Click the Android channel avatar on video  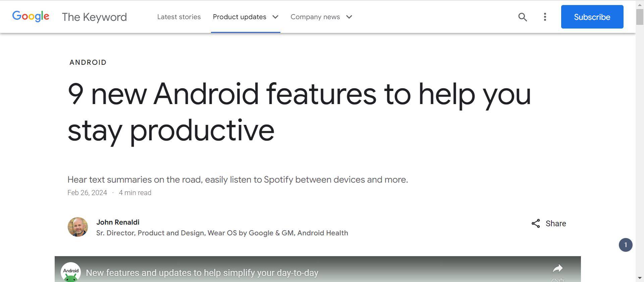[71, 272]
